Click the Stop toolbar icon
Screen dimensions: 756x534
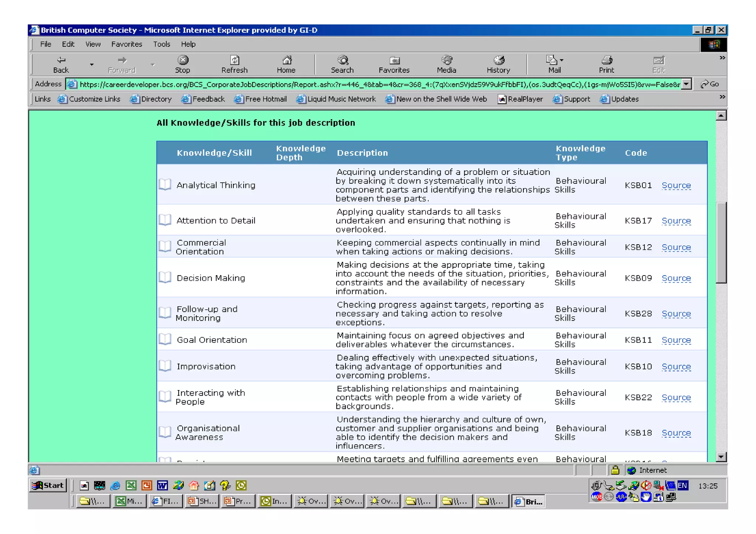[x=182, y=61]
